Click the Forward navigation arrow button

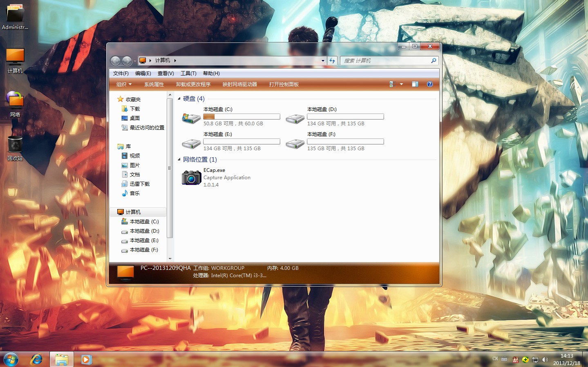point(127,61)
